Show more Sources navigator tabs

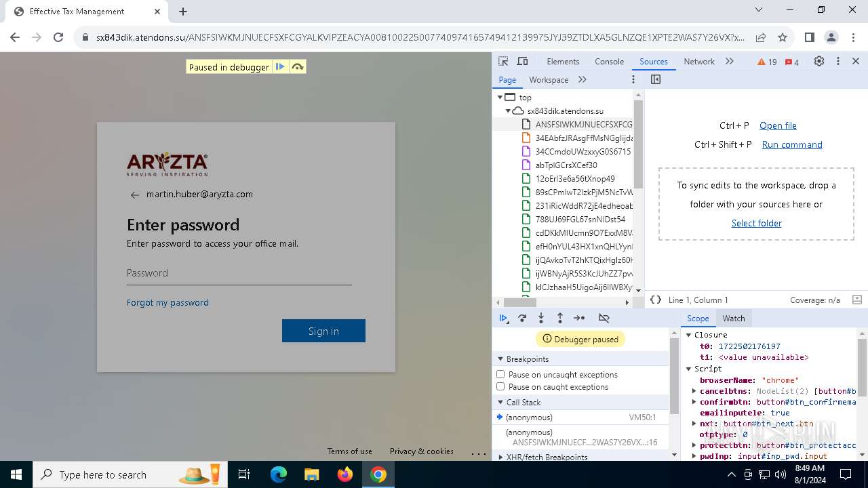click(x=583, y=79)
